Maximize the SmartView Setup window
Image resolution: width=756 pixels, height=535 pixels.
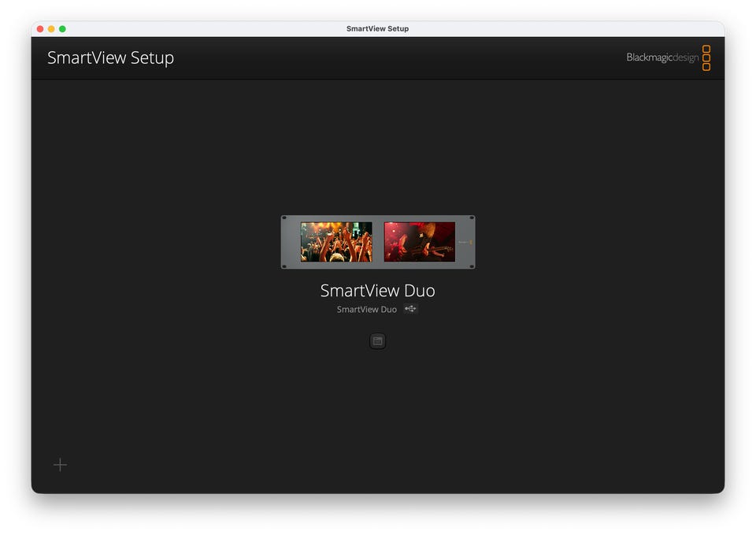pyautogui.click(x=62, y=29)
